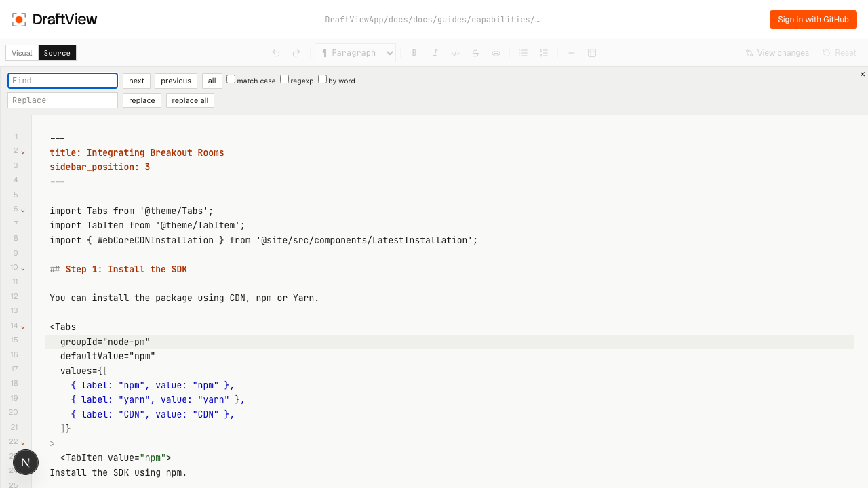Screen dimensions: 868x488
Task: Click the file path breadcrumb in header
Action: pyautogui.click(x=433, y=20)
